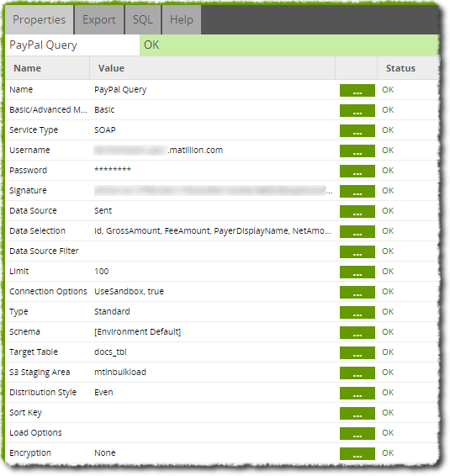Select the 'Standard' type value

point(112,312)
